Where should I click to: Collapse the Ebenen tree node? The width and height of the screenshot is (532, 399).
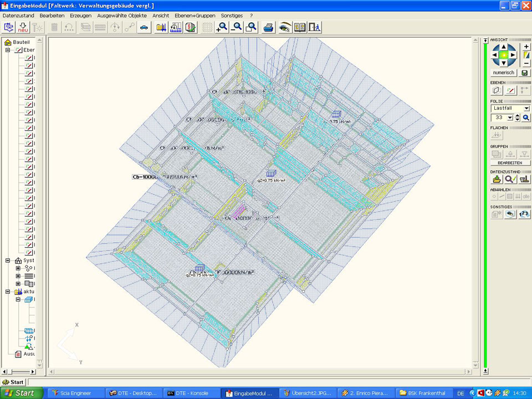pyautogui.click(x=8, y=50)
